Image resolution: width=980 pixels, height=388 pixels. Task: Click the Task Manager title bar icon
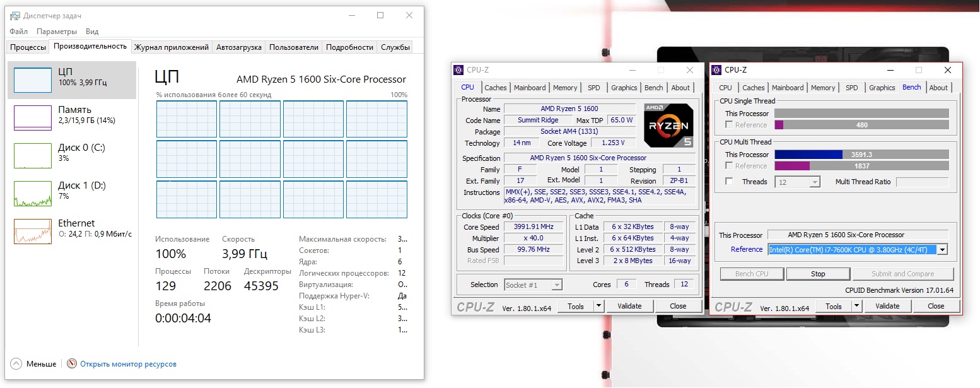tap(16, 16)
